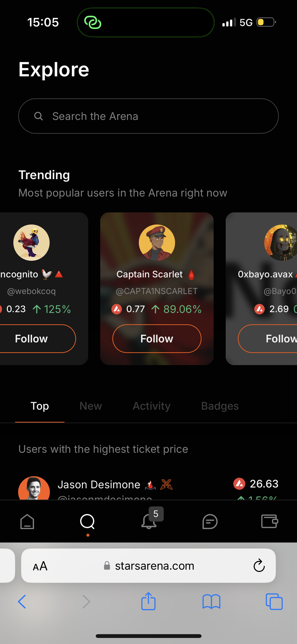This screenshot has height=644, width=297.
Task: Switch to the New tab
Action: pyautogui.click(x=91, y=406)
